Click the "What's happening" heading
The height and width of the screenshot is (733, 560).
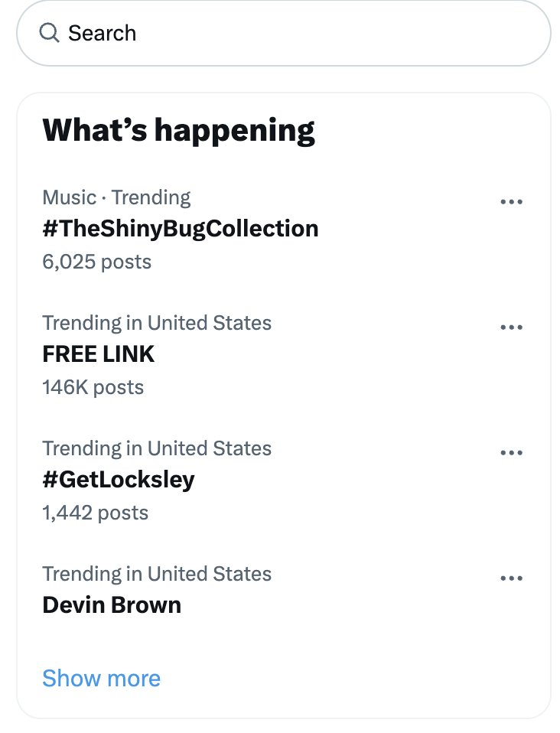tap(178, 131)
